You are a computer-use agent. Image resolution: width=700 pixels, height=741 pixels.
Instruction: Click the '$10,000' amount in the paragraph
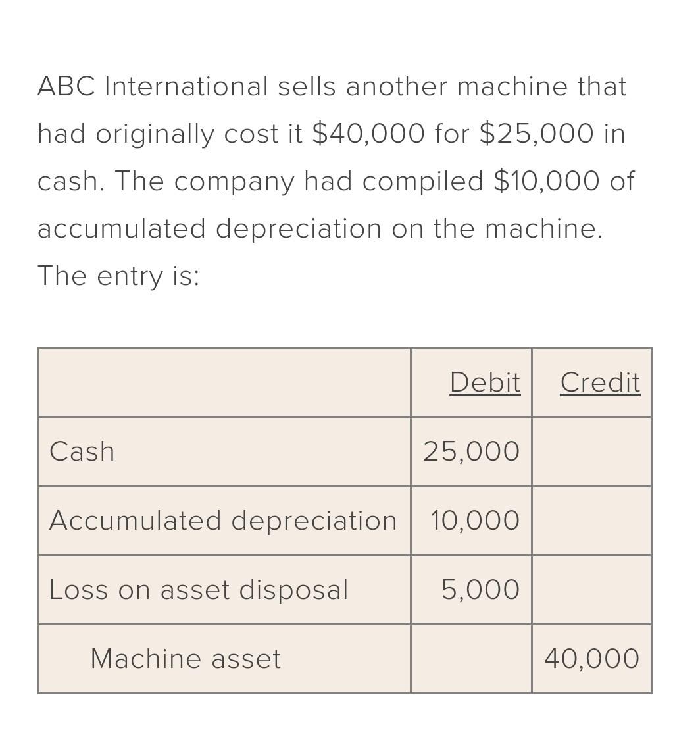tap(547, 181)
